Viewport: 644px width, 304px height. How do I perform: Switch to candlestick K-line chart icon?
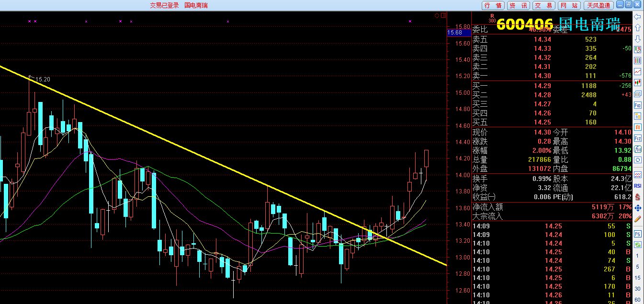[637, 83]
